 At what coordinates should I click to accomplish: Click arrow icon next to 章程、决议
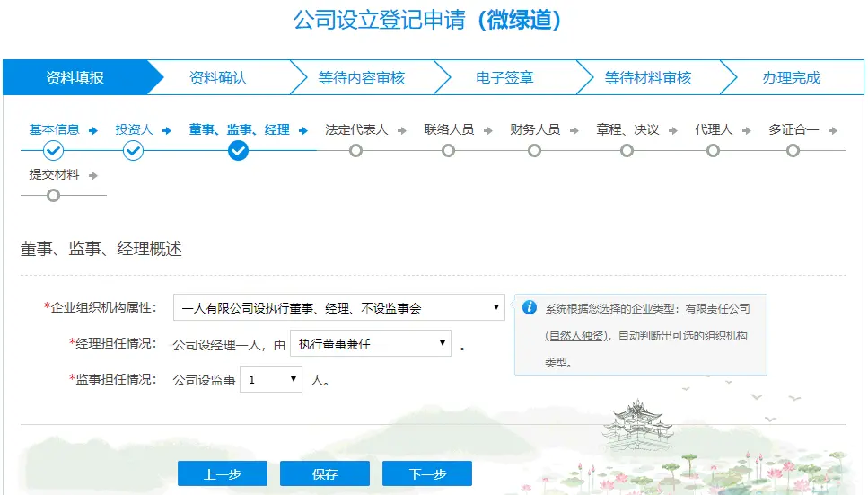click(x=672, y=130)
